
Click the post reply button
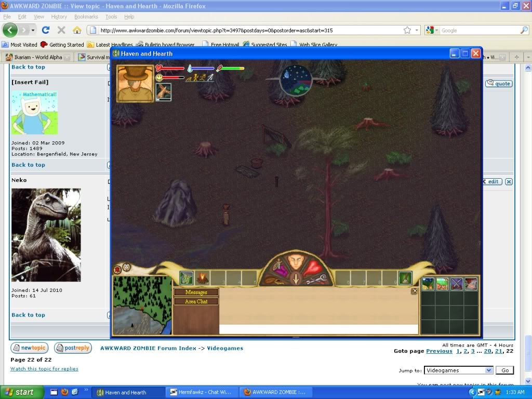tap(73, 348)
